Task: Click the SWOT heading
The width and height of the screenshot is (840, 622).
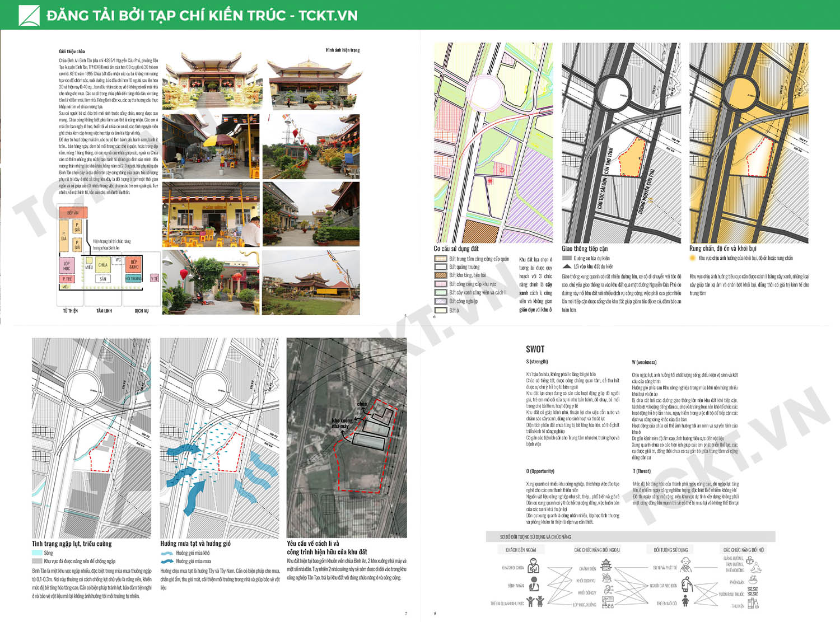Action: (x=535, y=349)
